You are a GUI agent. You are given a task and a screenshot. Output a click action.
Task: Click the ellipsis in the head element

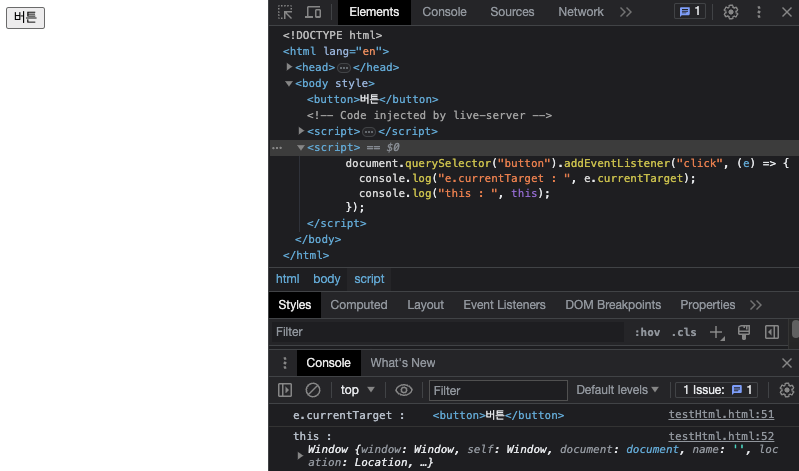tap(344, 67)
